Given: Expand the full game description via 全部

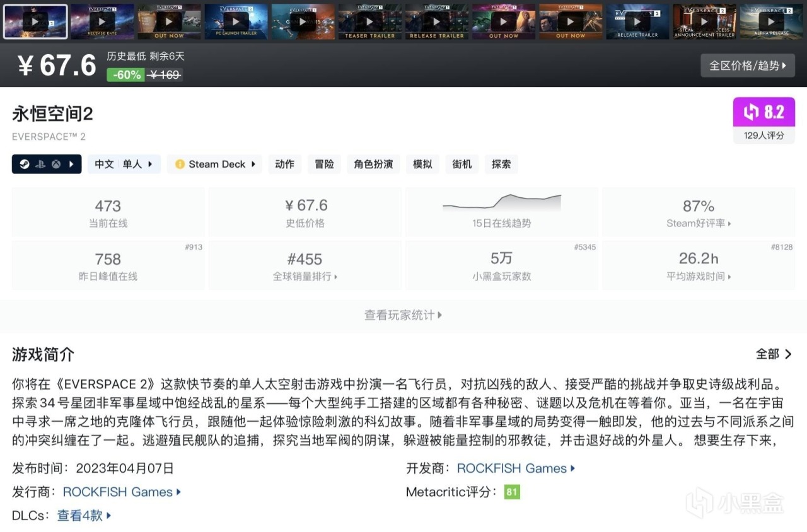Looking at the screenshot, I should point(774,354).
